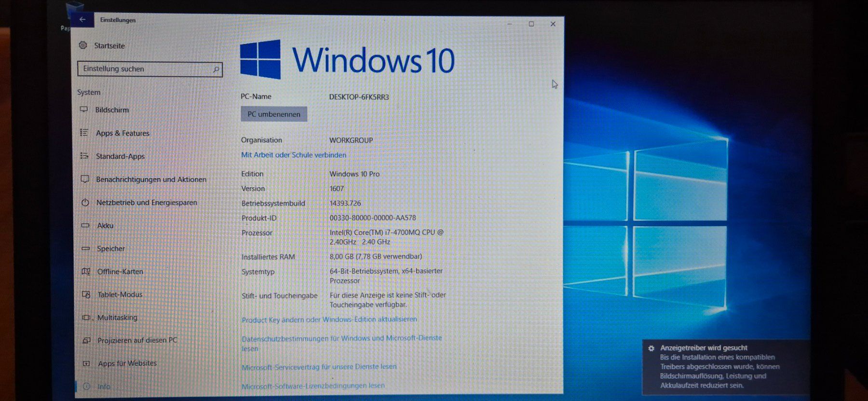The height and width of the screenshot is (401, 868).
Task: Open Mit Arbeit oder Schule verbinden
Action: pos(294,155)
